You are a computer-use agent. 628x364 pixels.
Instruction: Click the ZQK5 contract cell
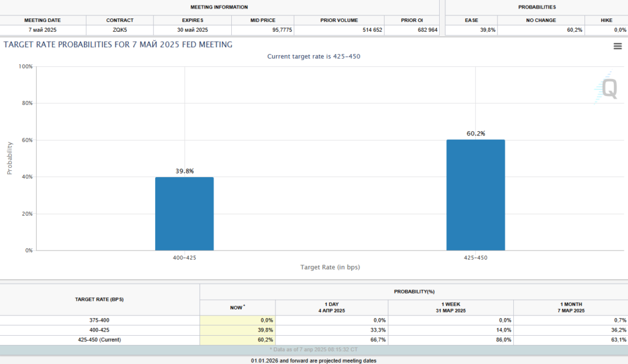120,29
